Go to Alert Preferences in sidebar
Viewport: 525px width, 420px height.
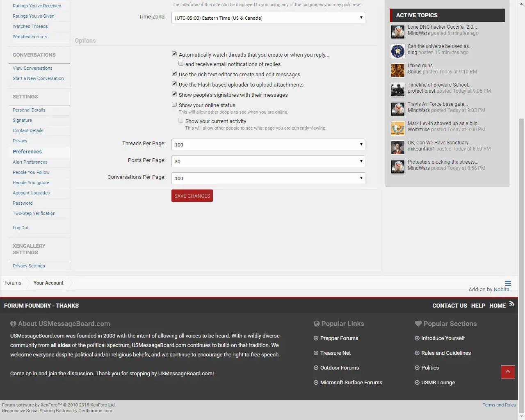point(30,162)
